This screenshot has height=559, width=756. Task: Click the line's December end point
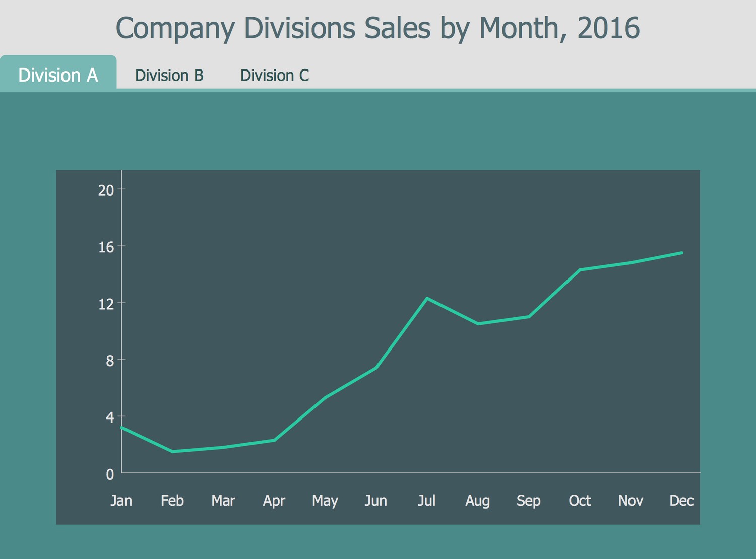[681, 253]
